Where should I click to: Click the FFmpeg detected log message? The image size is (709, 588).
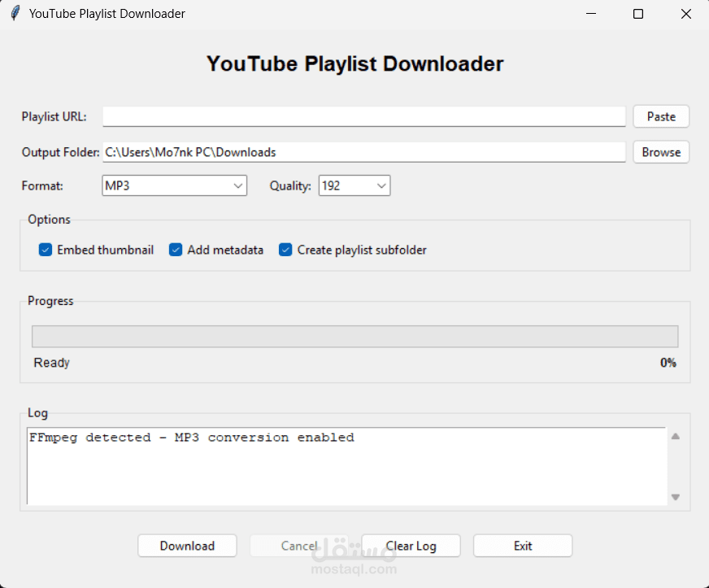[x=191, y=437]
